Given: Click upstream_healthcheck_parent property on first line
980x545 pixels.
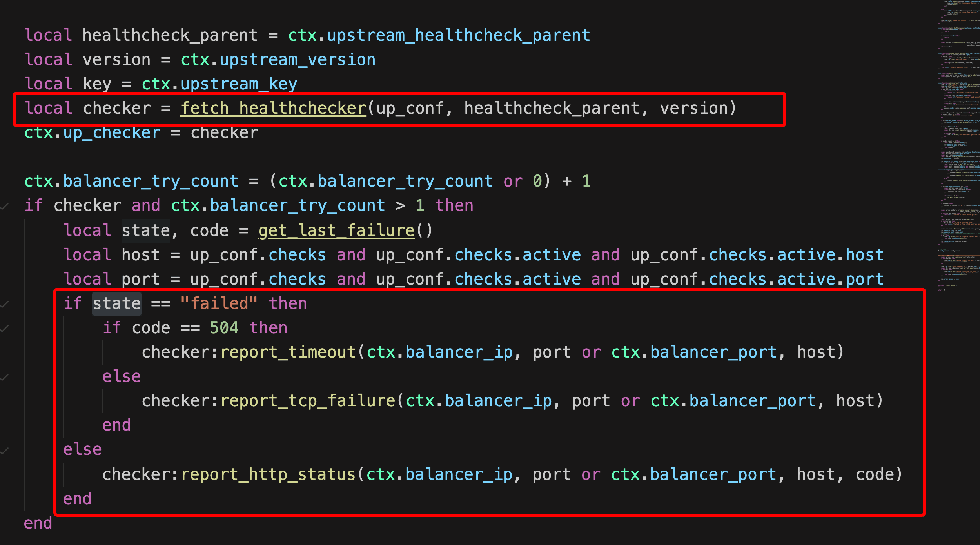Looking at the screenshot, I should (459, 36).
